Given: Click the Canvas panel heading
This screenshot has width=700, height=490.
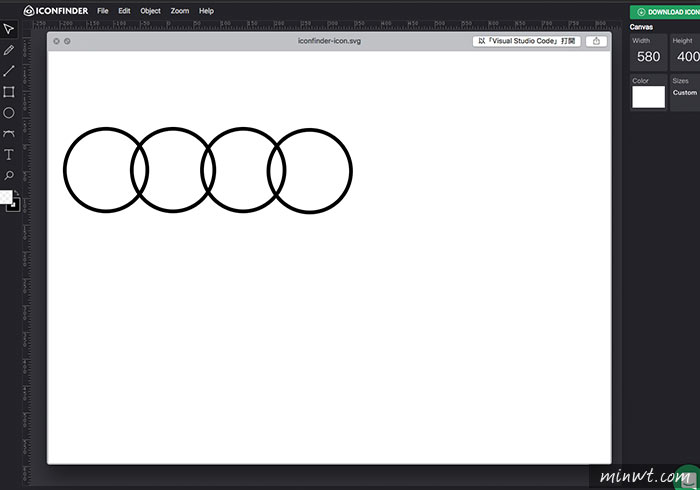Looking at the screenshot, I should [x=641, y=27].
